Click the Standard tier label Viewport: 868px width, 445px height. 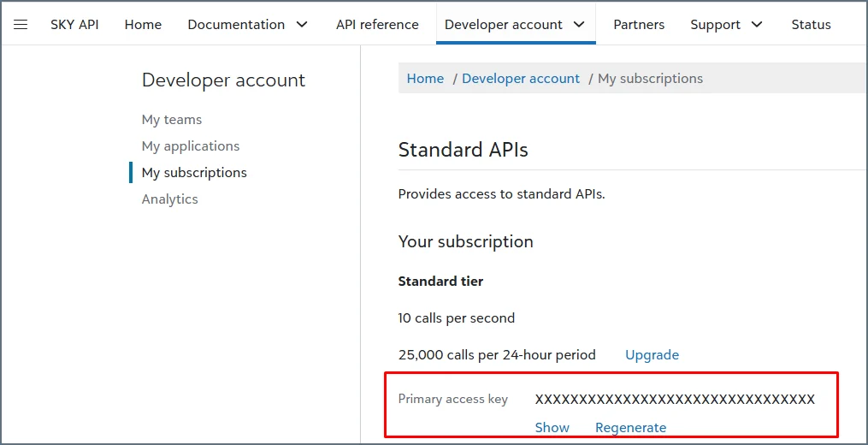coord(440,282)
